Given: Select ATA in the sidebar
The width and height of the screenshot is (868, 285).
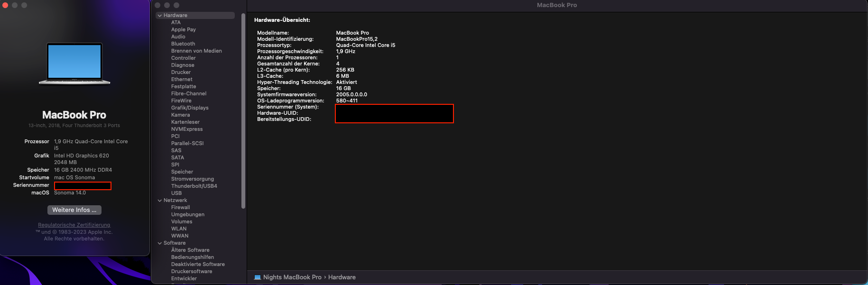Looking at the screenshot, I should [176, 22].
